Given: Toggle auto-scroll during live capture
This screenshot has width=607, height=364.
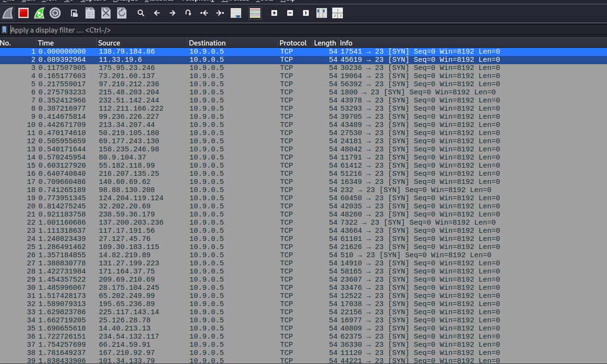Looking at the screenshot, I should pos(236,13).
